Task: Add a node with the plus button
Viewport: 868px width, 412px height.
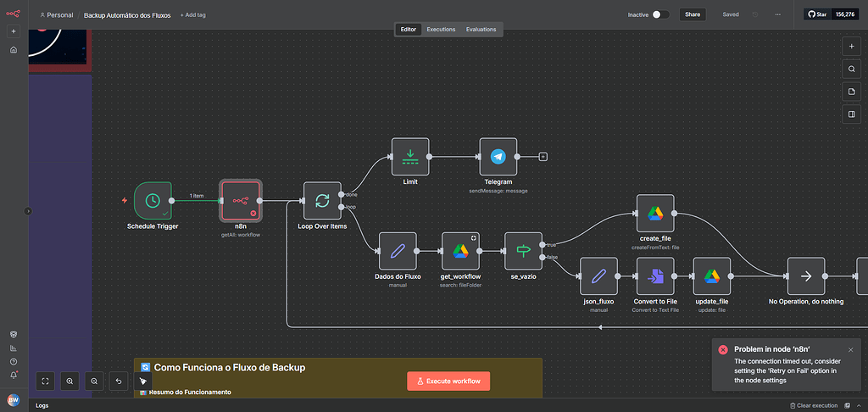Action: pos(852,46)
